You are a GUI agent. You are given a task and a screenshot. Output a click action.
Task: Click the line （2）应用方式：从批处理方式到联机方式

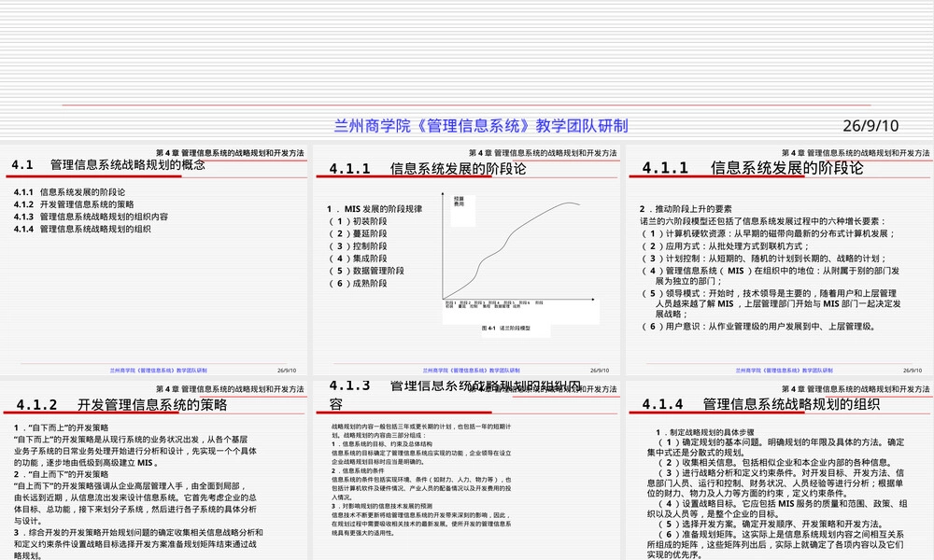[x=726, y=246]
